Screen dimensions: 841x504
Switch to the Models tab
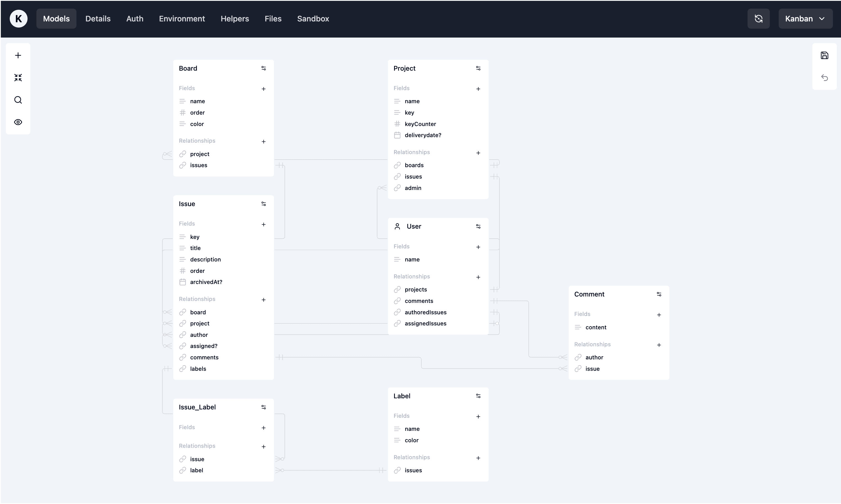coord(56,19)
